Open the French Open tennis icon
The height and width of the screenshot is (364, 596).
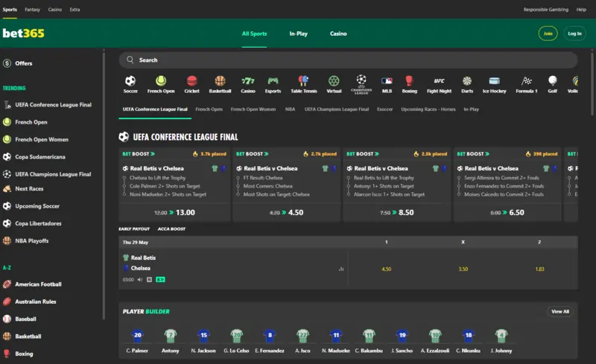[x=161, y=81]
